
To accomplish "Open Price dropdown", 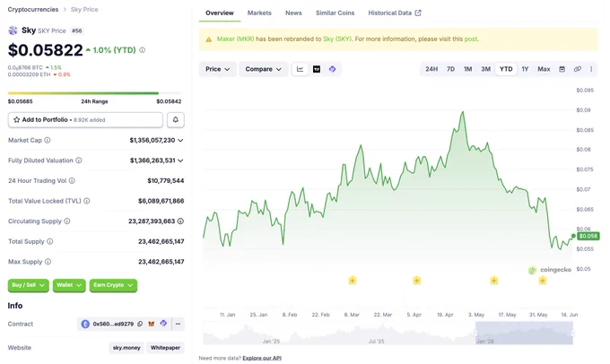I will pyautogui.click(x=217, y=69).
